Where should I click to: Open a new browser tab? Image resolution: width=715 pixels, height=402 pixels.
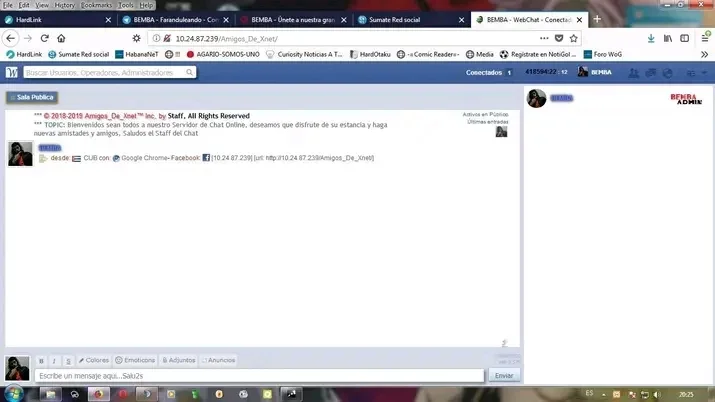point(597,19)
